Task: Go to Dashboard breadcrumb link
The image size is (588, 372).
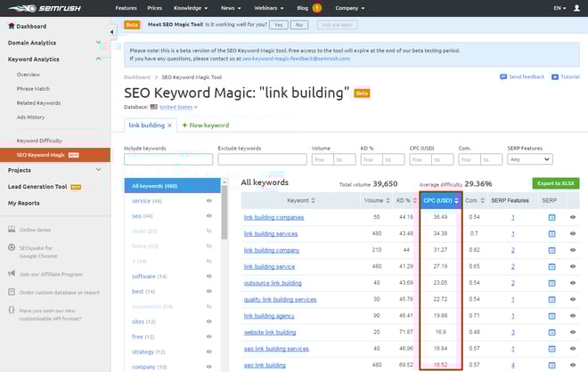Action: pos(137,77)
